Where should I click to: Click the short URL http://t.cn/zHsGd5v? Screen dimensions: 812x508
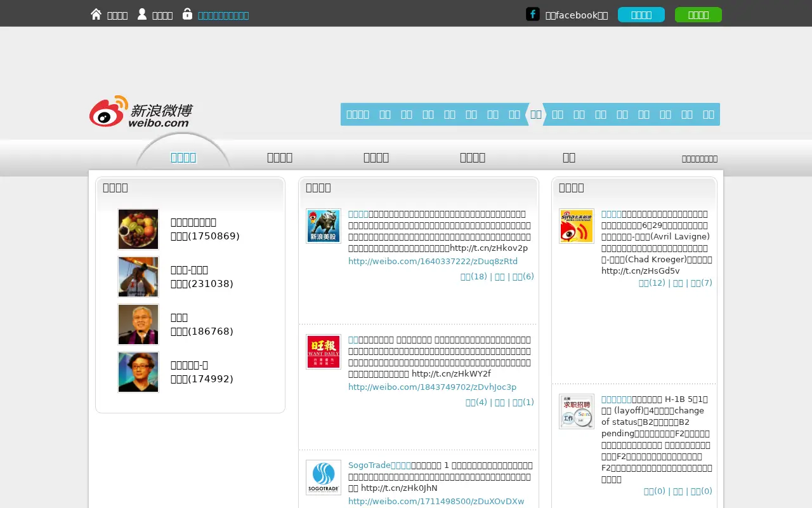(x=641, y=271)
